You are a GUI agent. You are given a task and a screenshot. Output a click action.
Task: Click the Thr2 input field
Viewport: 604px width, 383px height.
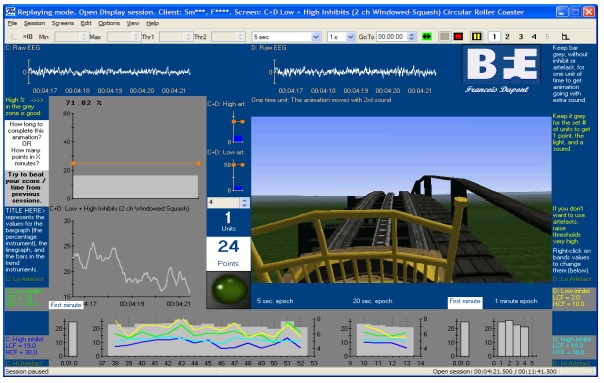(x=225, y=37)
